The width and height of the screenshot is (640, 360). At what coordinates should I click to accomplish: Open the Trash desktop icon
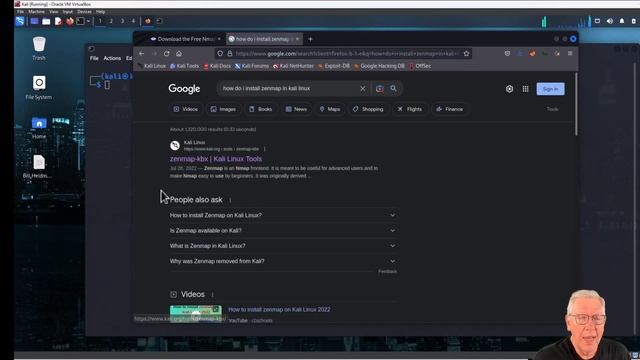click(x=39, y=48)
